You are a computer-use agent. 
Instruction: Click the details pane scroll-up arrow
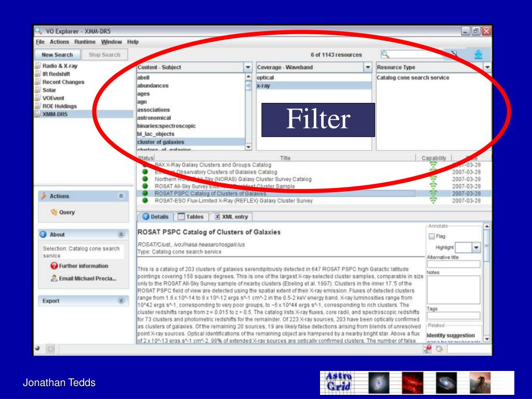(487, 227)
